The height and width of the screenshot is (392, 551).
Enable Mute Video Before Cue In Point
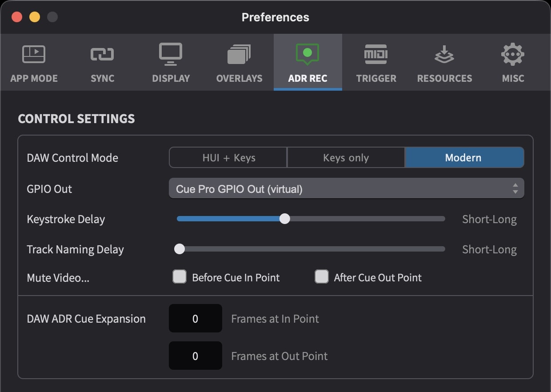coord(180,276)
